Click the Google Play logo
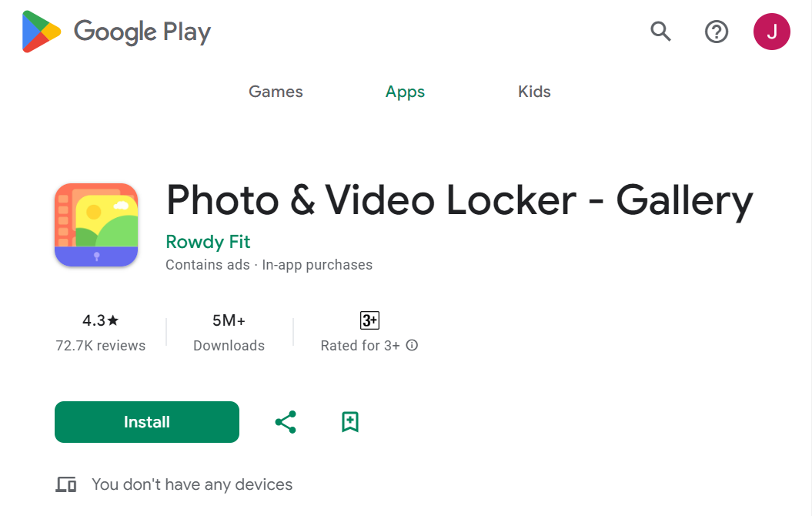The height and width of the screenshot is (516, 812). pos(115,32)
